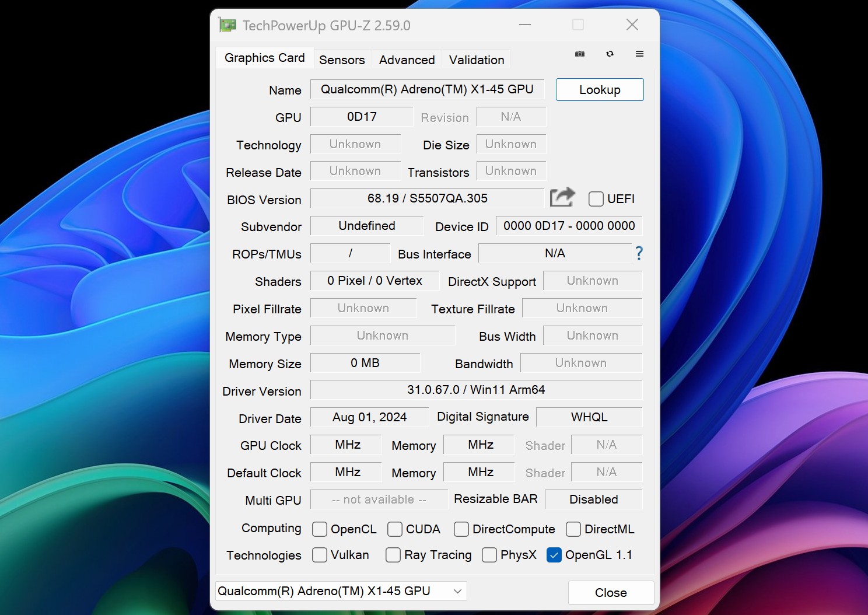The image size is (868, 615).
Task: Click the Driver Version label
Action: tap(262, 392)
